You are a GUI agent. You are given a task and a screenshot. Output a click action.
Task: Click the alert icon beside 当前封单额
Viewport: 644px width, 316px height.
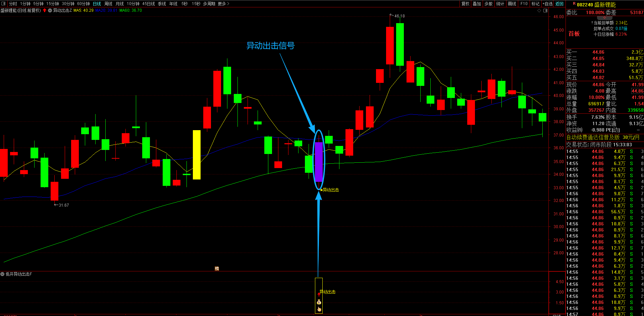(592, 23)
